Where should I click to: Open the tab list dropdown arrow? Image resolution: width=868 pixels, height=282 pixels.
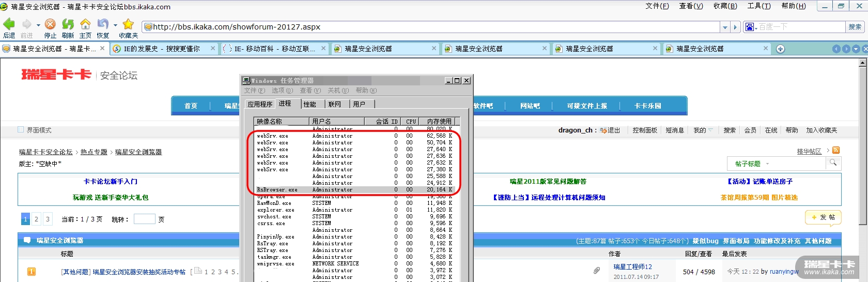(x=856, y=49)
